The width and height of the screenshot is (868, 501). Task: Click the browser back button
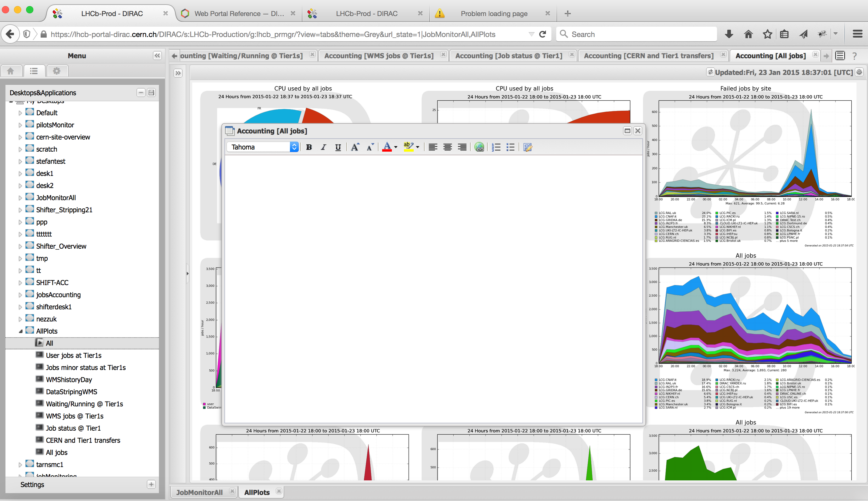10,34
